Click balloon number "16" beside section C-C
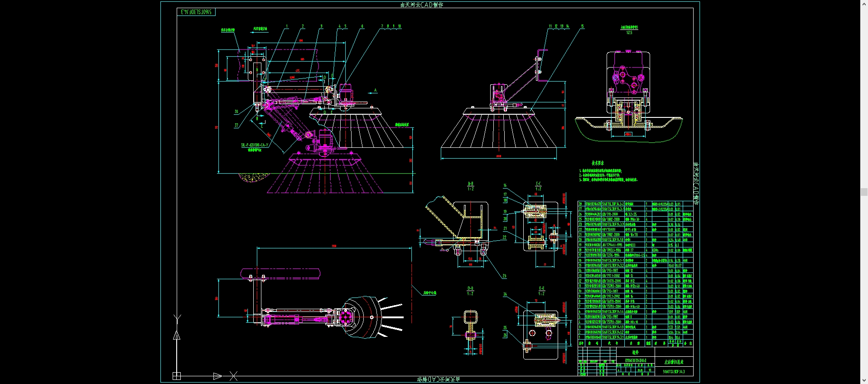Image resolution: width=868 pixels, height=384 pixels. click(x=505, y=185)
